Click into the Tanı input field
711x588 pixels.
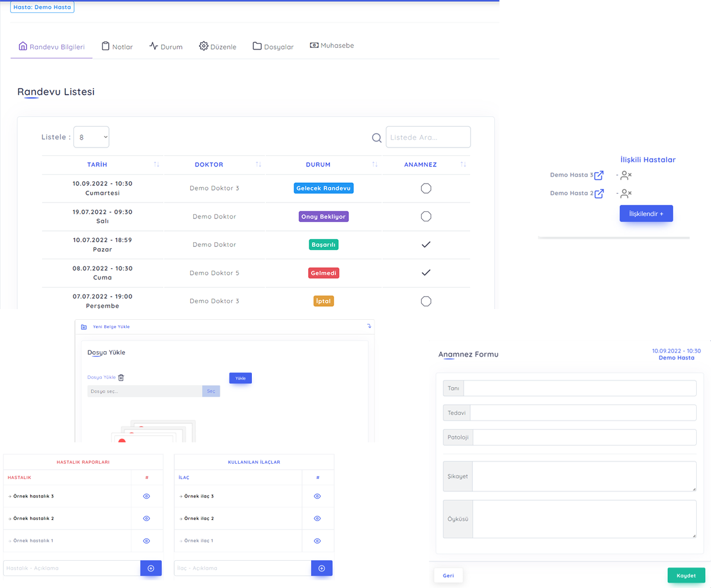[x=579, y=388]
